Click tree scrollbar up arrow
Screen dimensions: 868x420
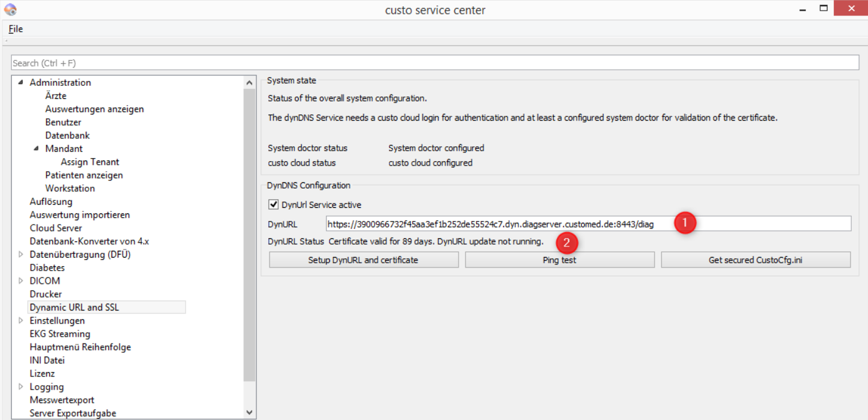click(x=250, y=82)
